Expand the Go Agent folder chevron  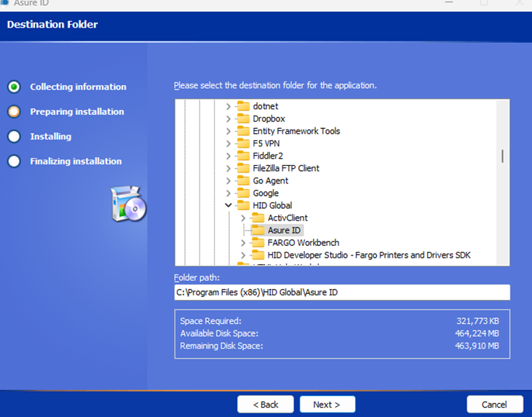229,181
